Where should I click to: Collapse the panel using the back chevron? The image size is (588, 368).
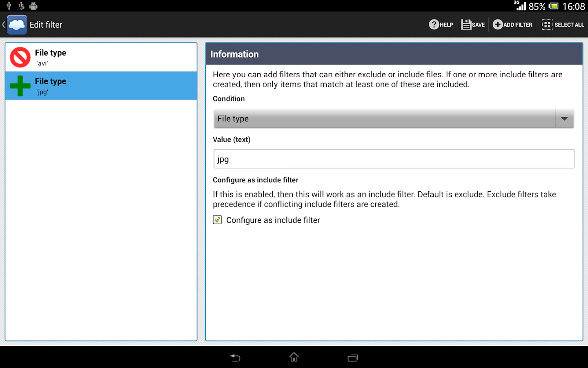click(x=3, y=24)
